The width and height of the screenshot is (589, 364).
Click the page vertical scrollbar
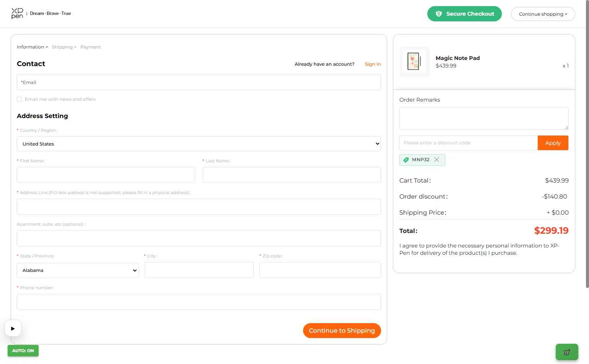587,144
